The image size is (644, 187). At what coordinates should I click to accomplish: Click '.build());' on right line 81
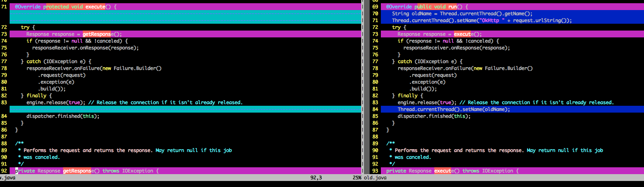[x=423, y=89]
